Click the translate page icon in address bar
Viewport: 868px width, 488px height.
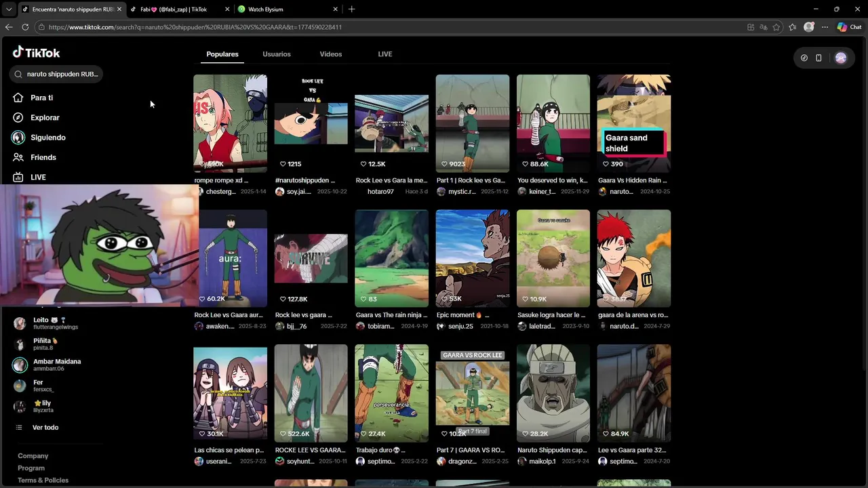click(764, 27)
